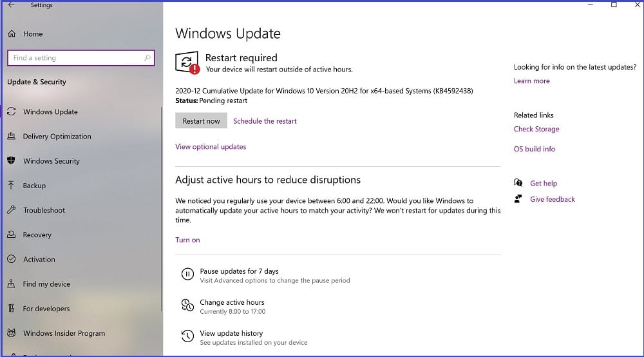Open the Home settings page
This screenshot has height=357, width=644.
pos(33,34)
